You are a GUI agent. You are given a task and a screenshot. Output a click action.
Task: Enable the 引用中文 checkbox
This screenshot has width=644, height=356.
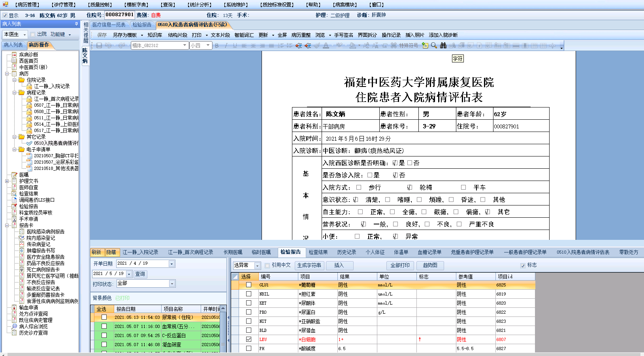(x=267, y=266)
